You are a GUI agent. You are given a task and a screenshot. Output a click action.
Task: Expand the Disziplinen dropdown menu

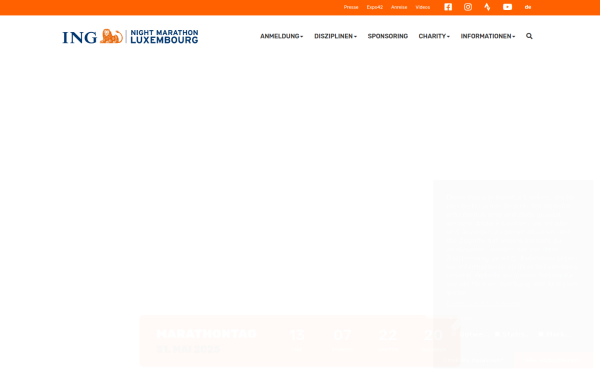tap(336, 36)
